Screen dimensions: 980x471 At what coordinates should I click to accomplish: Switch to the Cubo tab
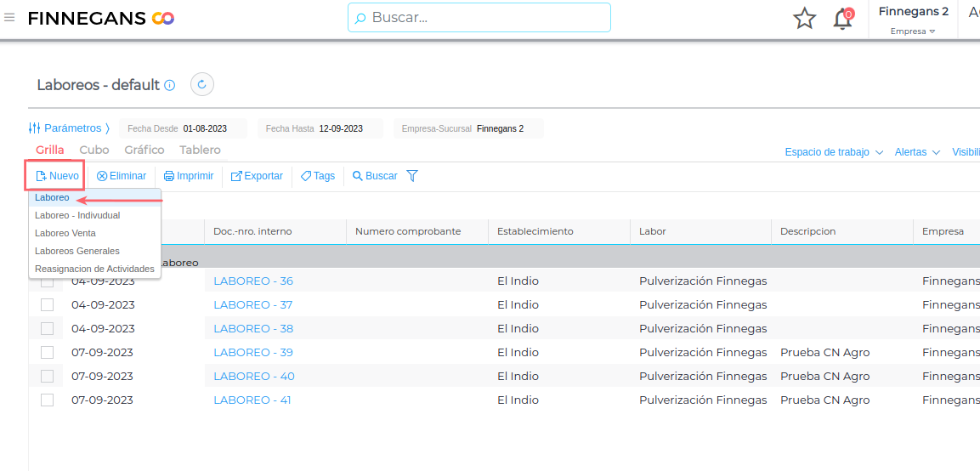point(94,150)
